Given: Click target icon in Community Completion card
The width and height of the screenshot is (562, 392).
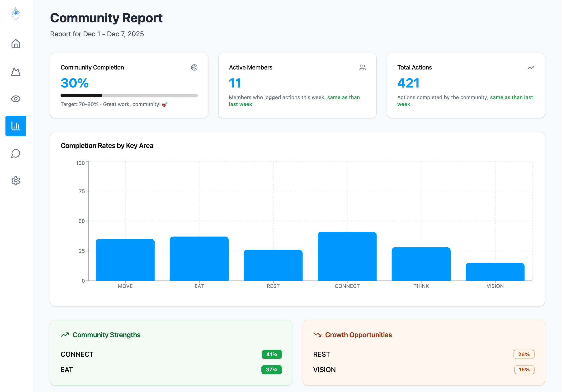Looking at the screenshot, I should [194, 68].
